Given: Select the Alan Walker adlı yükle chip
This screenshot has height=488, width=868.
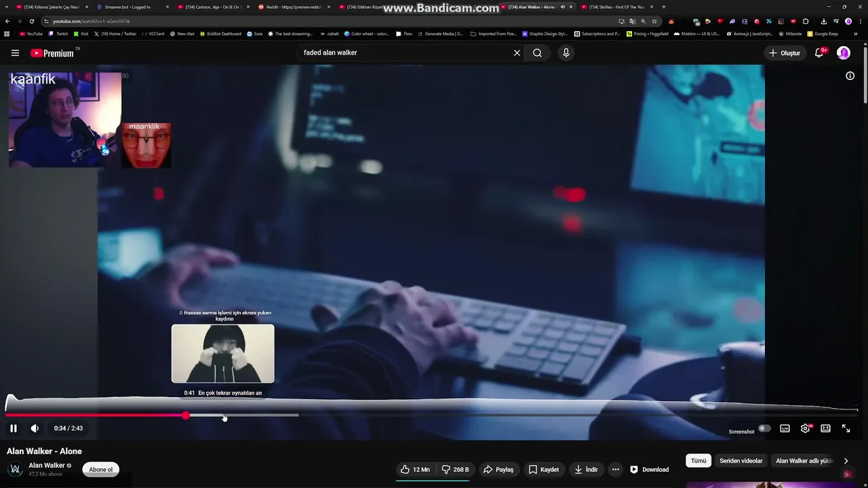Looking at the screenshot, I should point(804,461).
